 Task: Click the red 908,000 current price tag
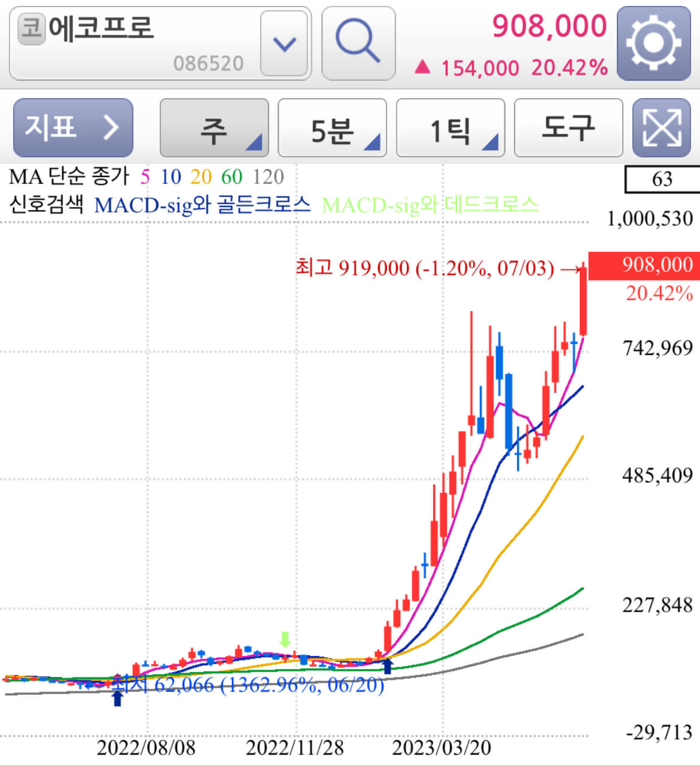(644, 266)
